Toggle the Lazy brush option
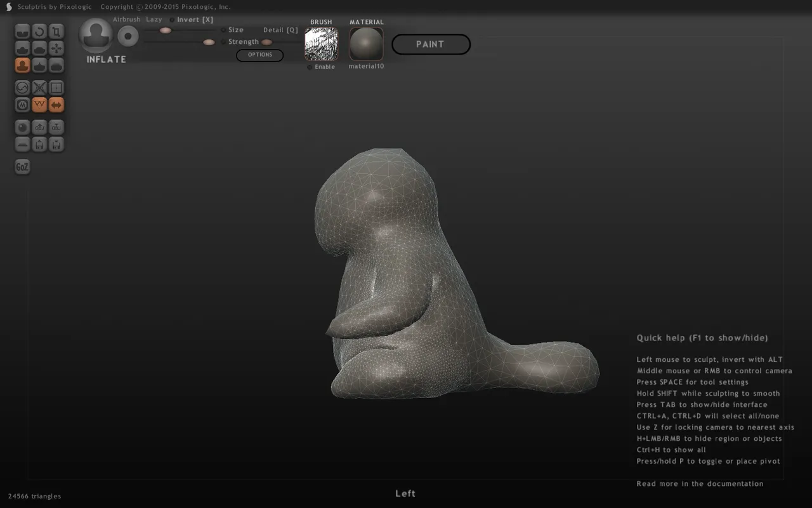This screenshot has height=508, width=812. pos(154,20)
